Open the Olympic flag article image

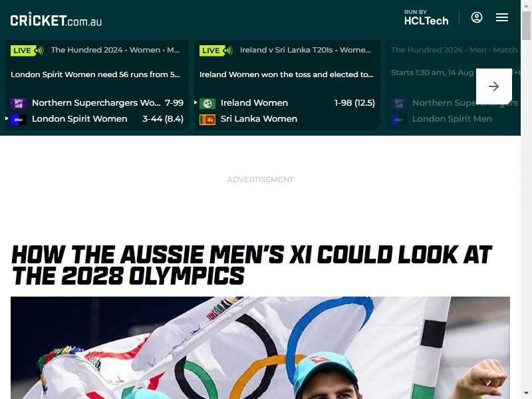[260, 348]
